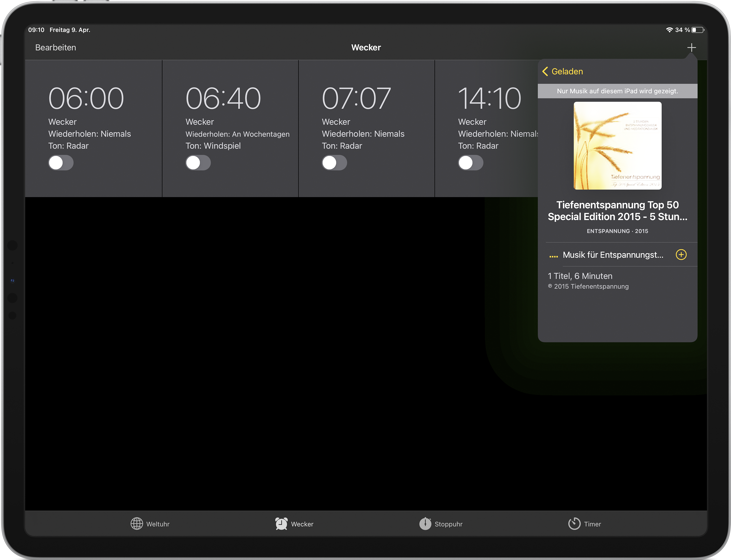The height and width of the screenshot is (560, 731).
Task: Tap the battery icon in status bar
Action: click(x=698, y=30)
